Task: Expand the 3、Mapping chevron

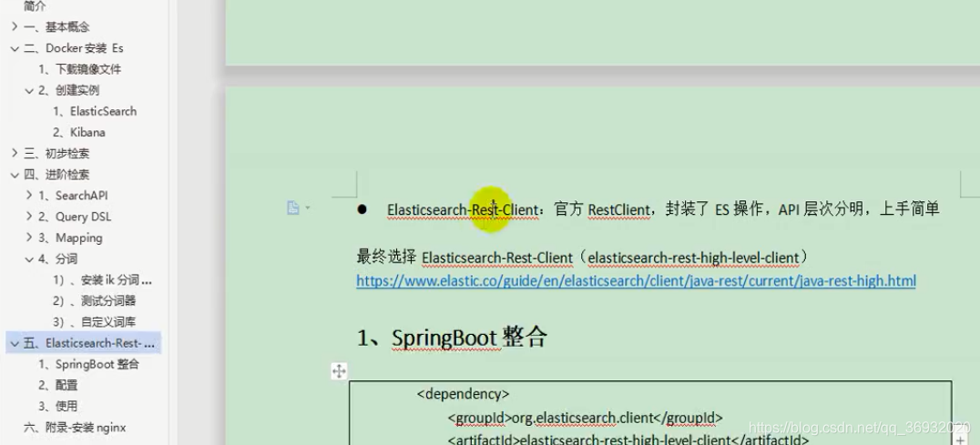Action: 29,238
